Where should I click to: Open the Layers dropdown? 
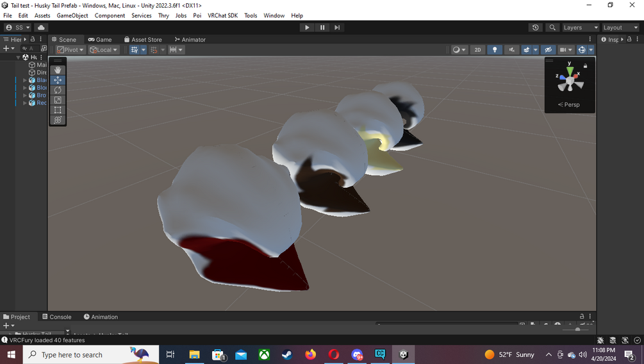581,28
